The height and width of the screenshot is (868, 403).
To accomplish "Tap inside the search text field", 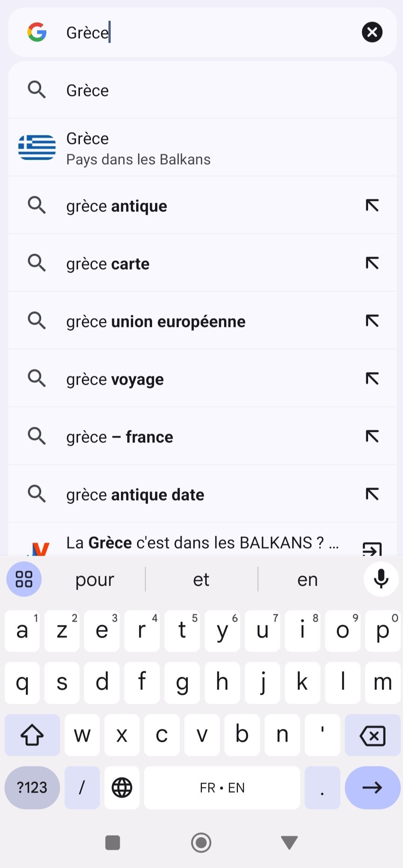I will 210,33.
